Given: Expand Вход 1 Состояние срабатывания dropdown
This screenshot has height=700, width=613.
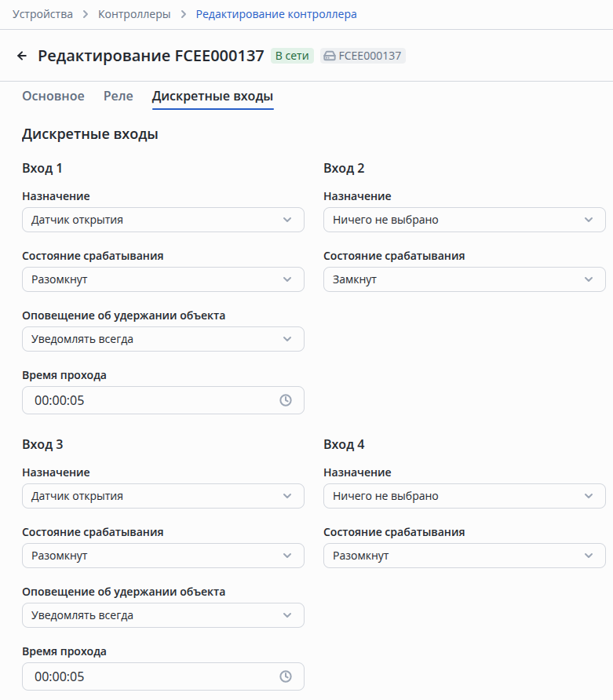Looking at the screenshot, I should tap(163, 279).
